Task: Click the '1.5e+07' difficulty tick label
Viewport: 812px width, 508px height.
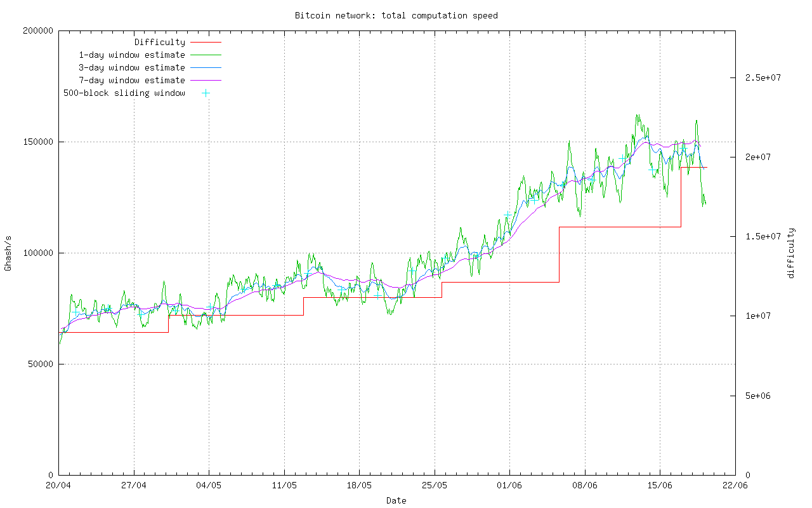Action: click(x=762, y=236)
